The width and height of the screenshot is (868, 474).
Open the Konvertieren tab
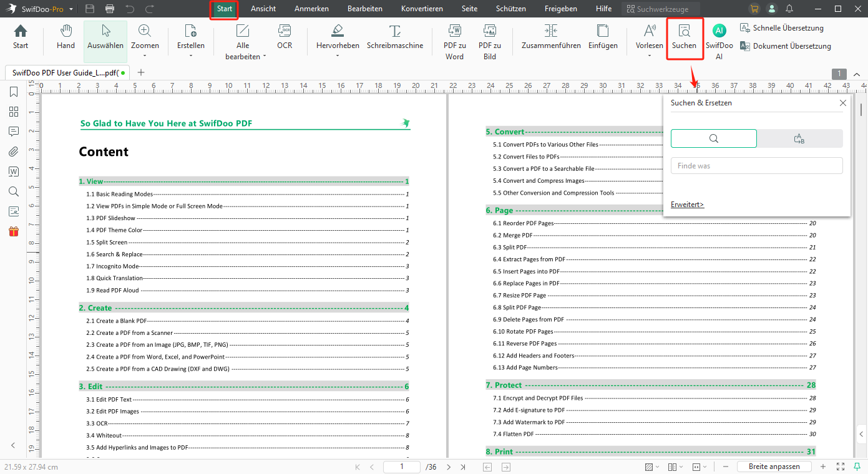[x=422, y=9]
